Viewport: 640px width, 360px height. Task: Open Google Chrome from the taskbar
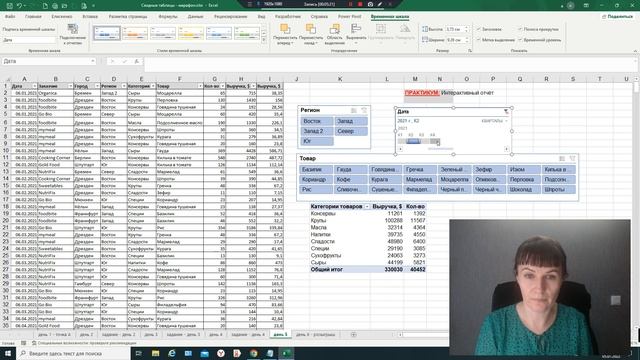[254, 353]
